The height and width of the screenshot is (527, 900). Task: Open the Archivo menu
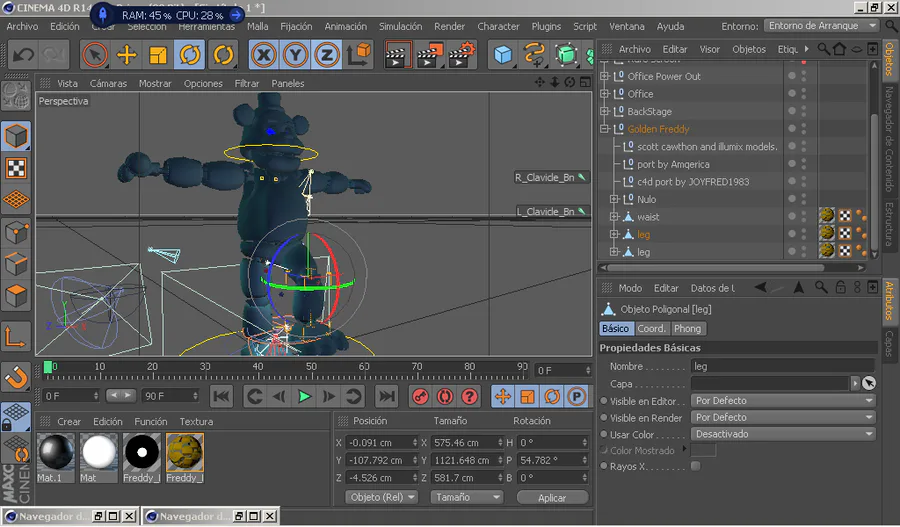coord(22,26)
